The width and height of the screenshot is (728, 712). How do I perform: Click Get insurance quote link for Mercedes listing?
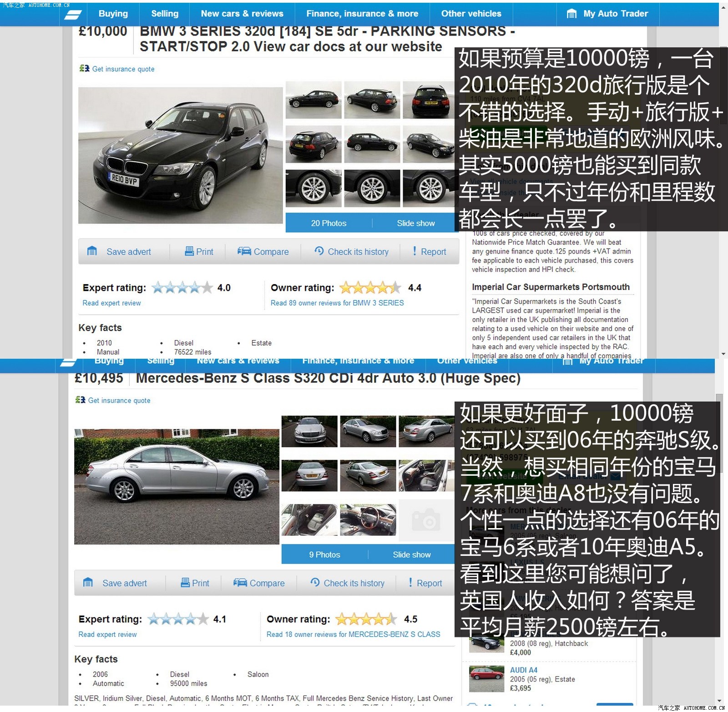119,401
